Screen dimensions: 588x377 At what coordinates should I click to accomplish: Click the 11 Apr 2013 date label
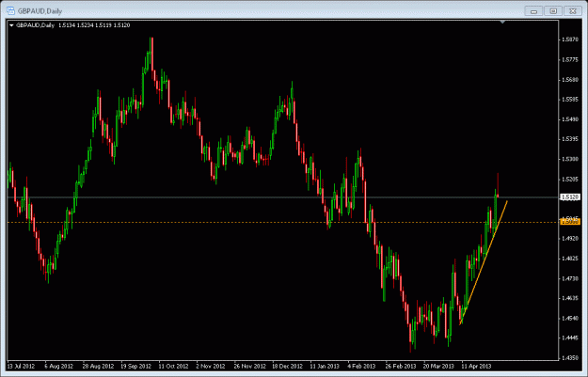coord(476,366)
